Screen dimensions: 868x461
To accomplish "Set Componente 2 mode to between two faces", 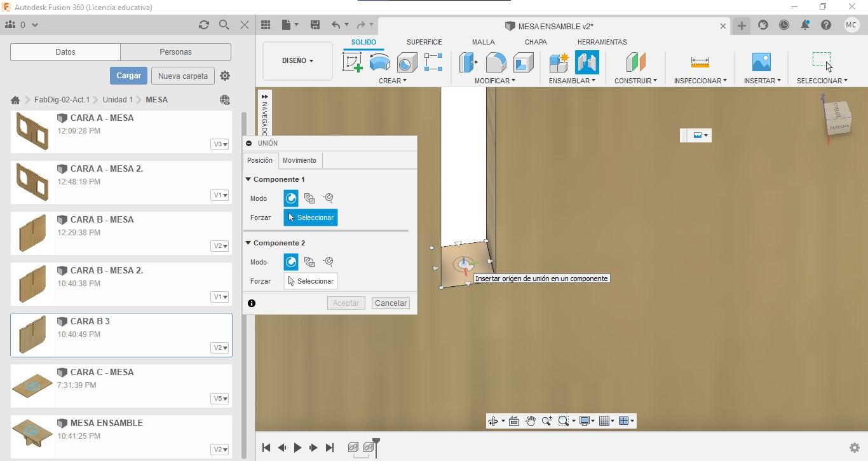I will [309, 262].
